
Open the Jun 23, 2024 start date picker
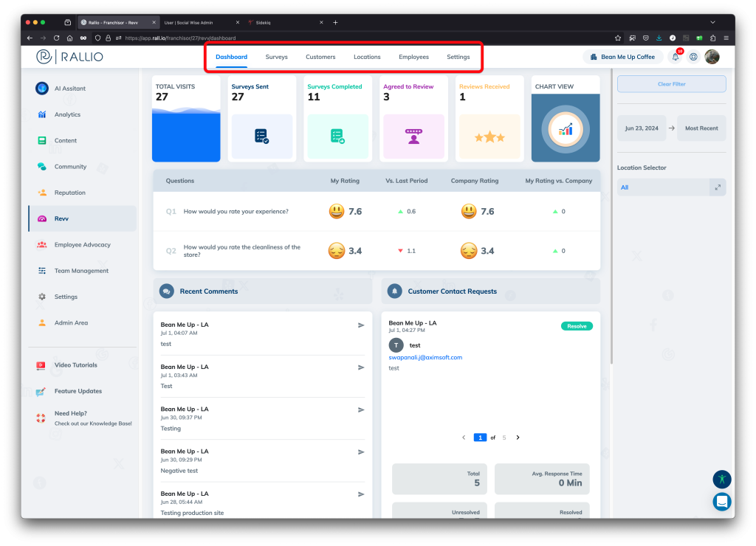pos(641,128)
